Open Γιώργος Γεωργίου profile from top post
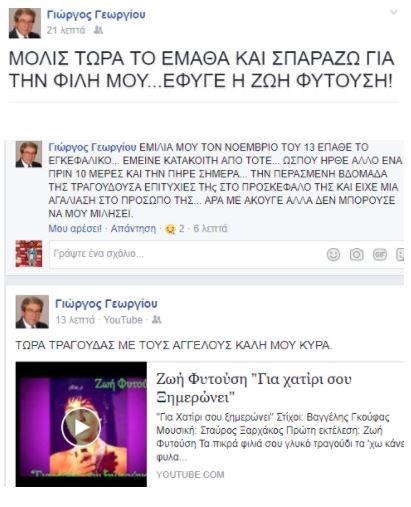 (96, 15)
